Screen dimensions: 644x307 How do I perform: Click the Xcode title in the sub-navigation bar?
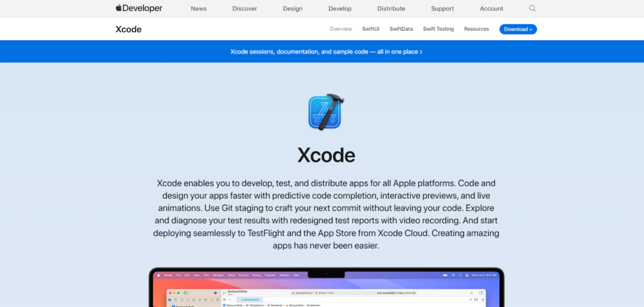pos(128,29)
